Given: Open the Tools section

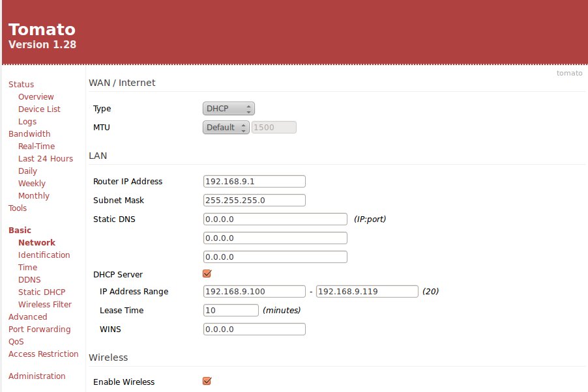Looking at the screenshot, I should tap(18, 208).
